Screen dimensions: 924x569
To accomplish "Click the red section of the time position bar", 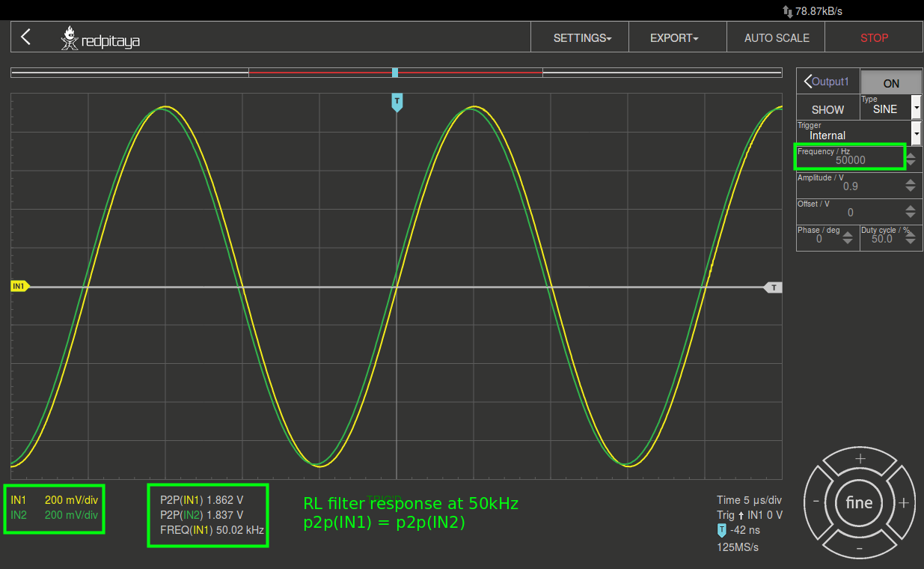I will coord(395,73).
